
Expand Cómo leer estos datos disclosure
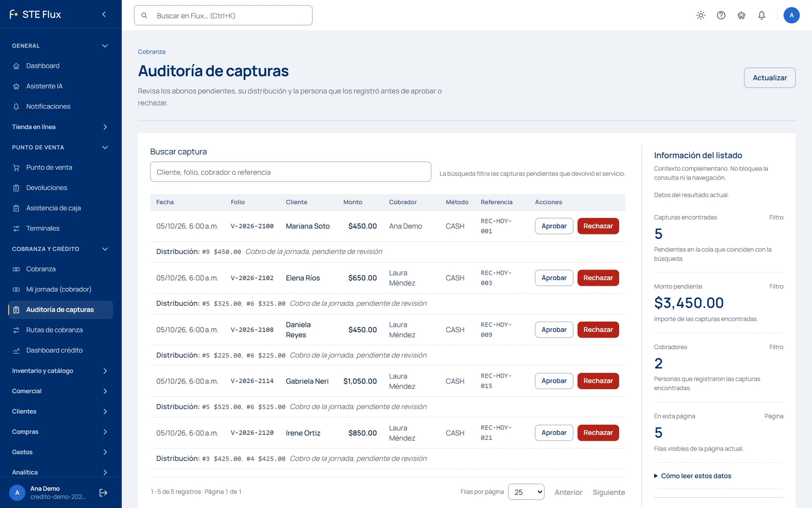(693, 476)
